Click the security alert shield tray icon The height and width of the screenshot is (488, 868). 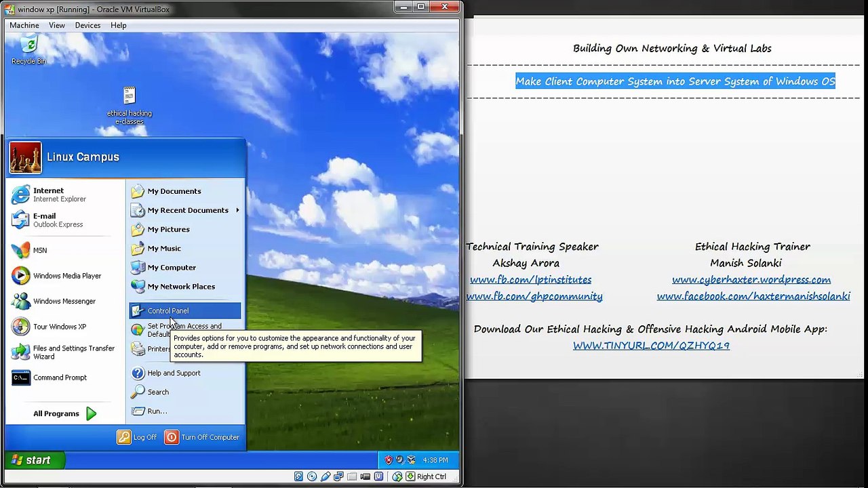(x=389, y=460)
